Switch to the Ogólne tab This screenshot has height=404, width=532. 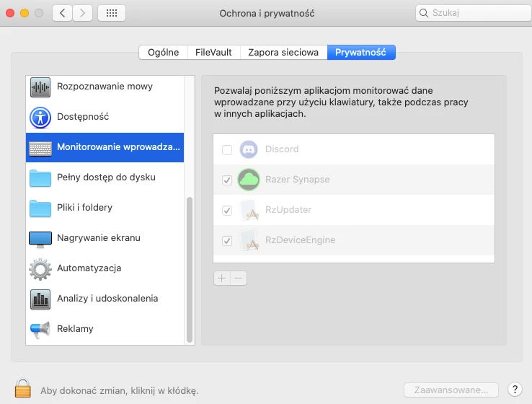[x=163, y=52]
